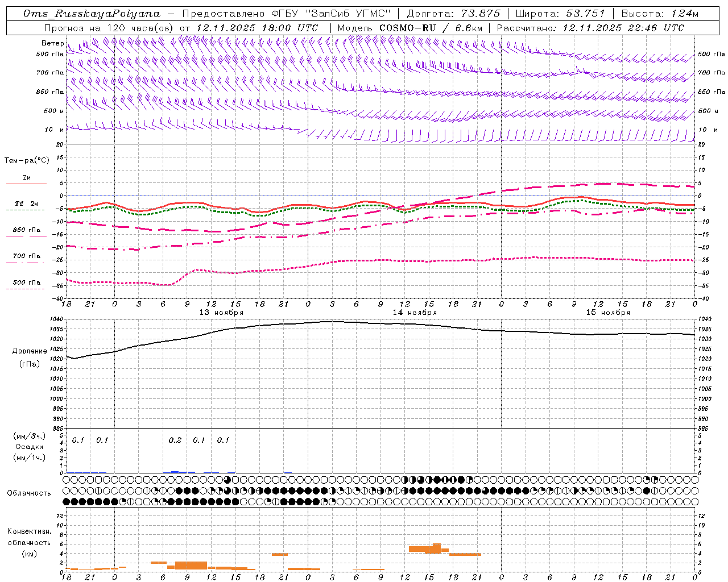Screen dimensions: 728x582
Task: Click the date label 13 ноября
Action: (x=221, y=313)
